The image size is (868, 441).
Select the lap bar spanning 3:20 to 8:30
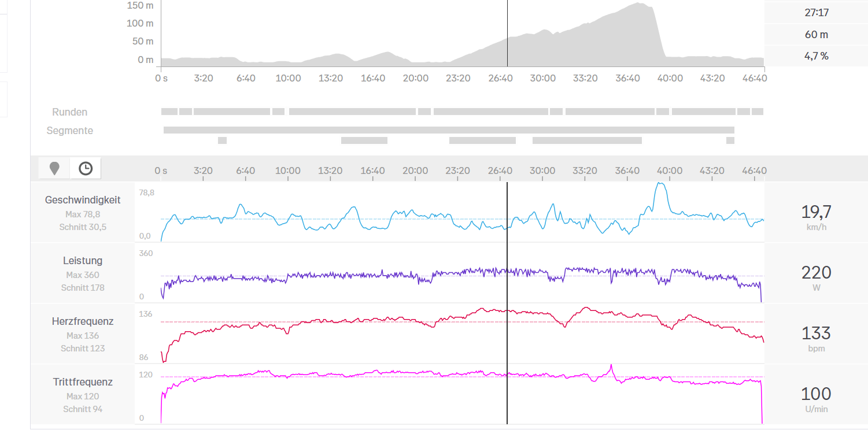click(232, 112)
